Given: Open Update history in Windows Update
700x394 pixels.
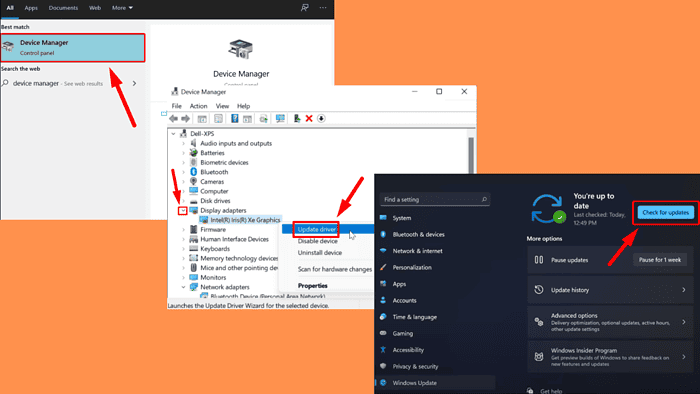Looking at the screenshot, I should click(x=610, y=290).
